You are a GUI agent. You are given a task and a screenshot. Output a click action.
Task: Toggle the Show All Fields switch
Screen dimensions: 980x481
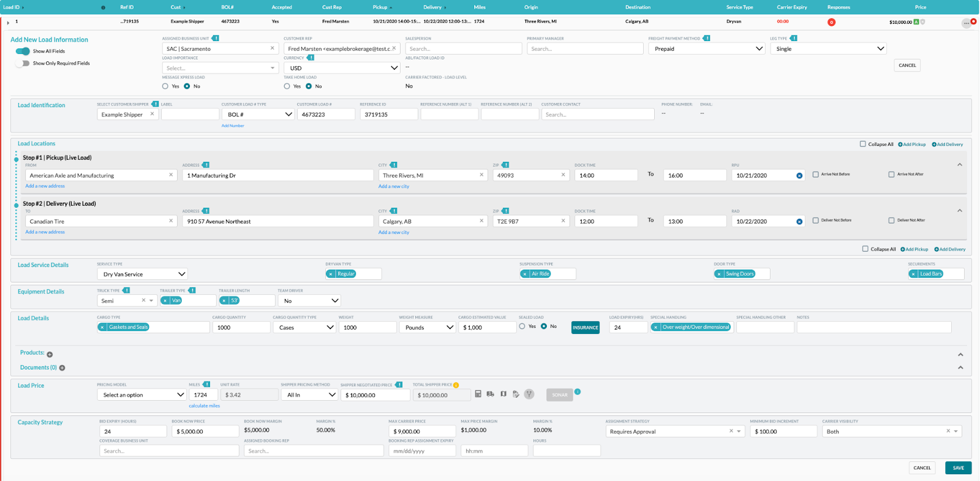23,51
